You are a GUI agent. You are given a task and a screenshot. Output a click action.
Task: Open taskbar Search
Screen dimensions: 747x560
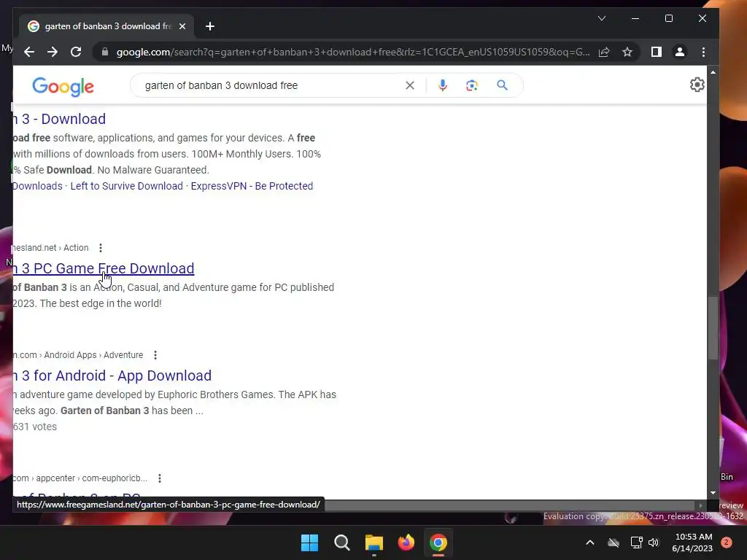(342, 542)
